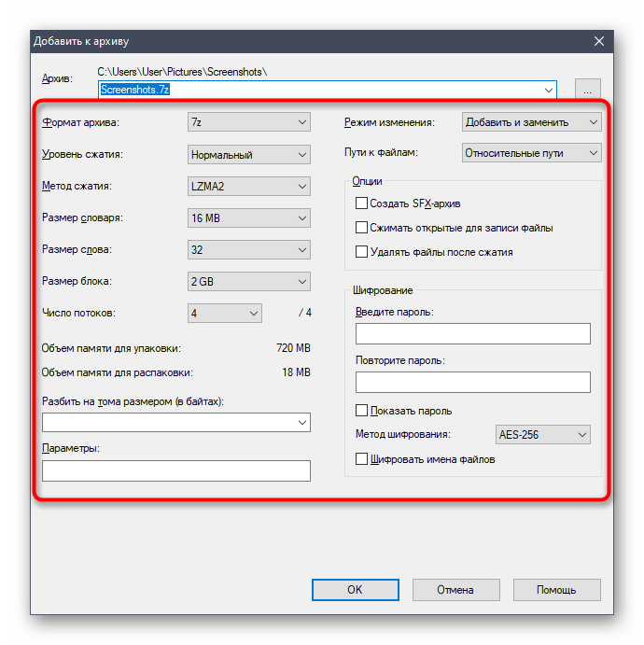Viewport: 644px width, 645px height.
Task: Click the Отмена button
Action: [456, 590]
